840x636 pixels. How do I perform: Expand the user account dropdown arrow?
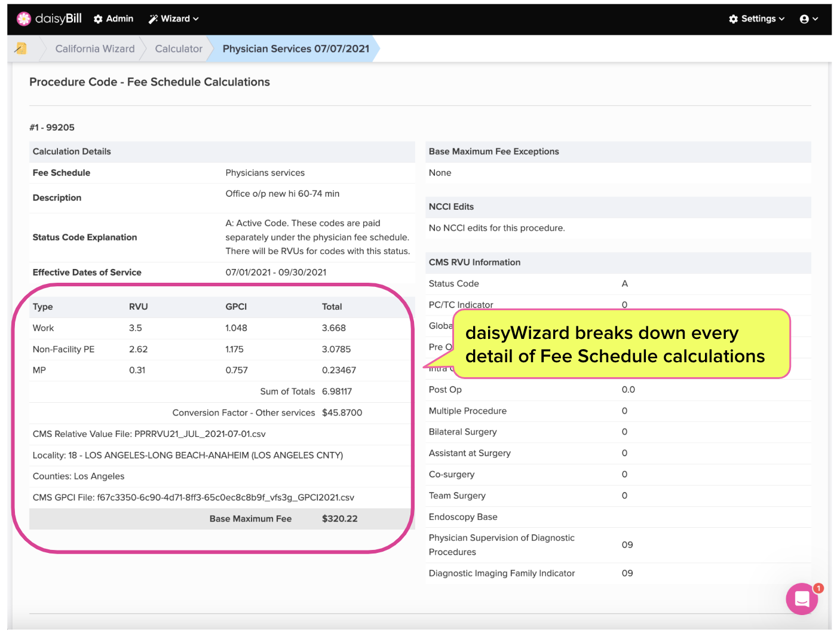pyautogui.click(x=816, y=19)
